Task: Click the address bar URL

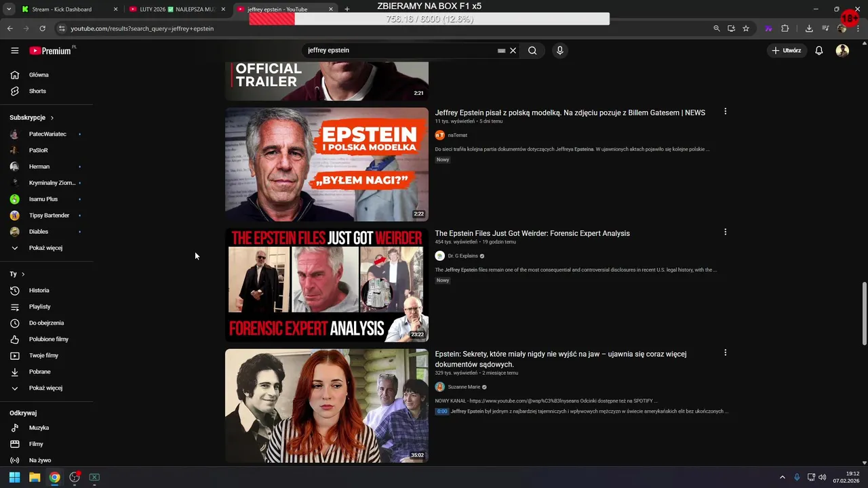Action: tap(142, 28)
